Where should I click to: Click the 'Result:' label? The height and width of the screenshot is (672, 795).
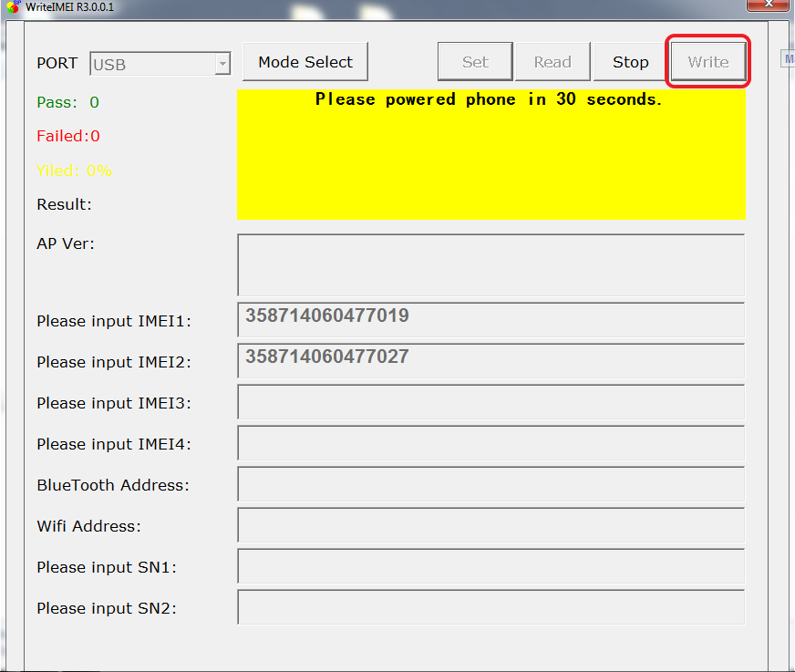tap(64, 204)
